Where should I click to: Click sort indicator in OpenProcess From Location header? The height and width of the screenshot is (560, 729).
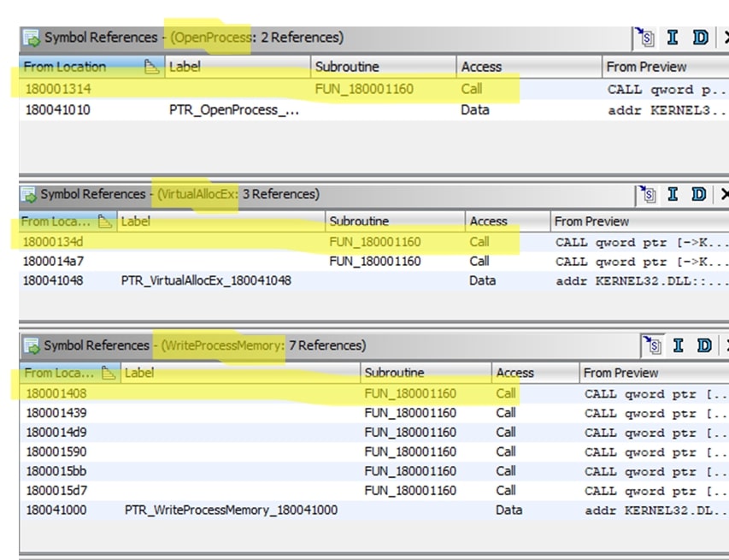151,67
